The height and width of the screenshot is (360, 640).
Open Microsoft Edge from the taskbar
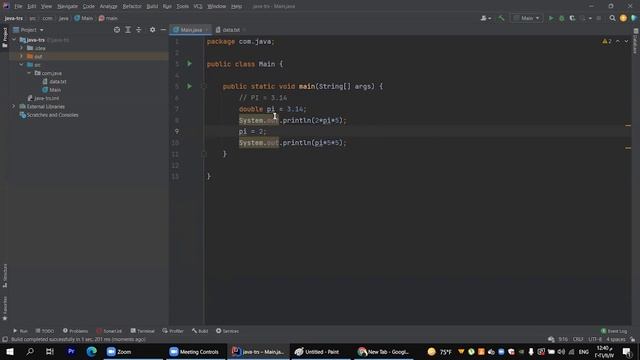pos(91,351)
